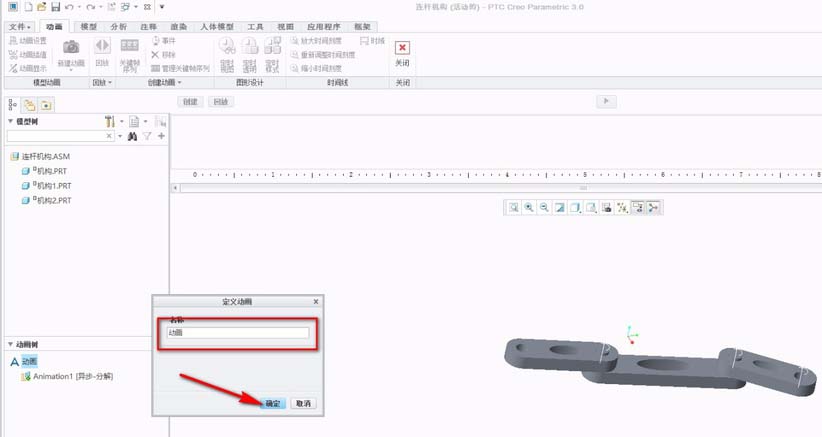
Task: Click the Regenerate icon in quick access toolbar
Action: pyautogui.click(x=111, y=7)
